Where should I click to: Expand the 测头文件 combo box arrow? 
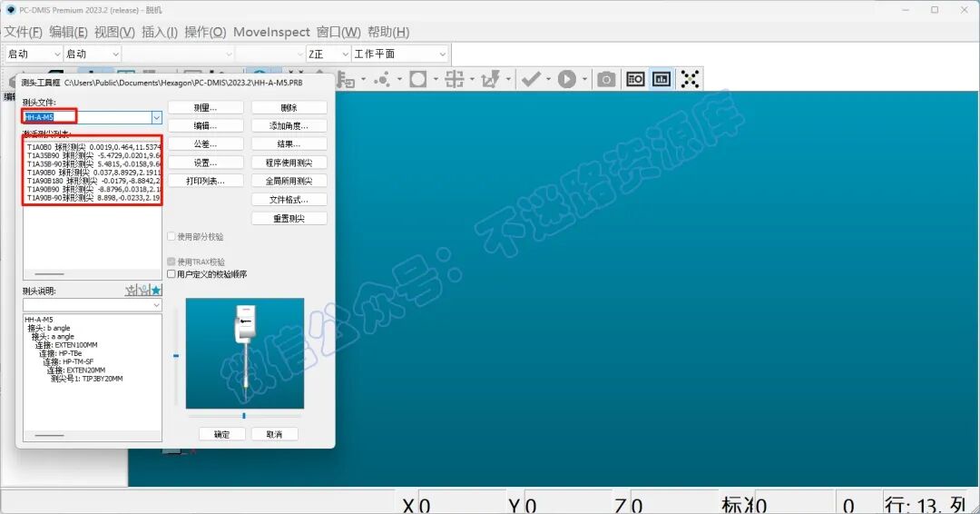click(156, 117)
